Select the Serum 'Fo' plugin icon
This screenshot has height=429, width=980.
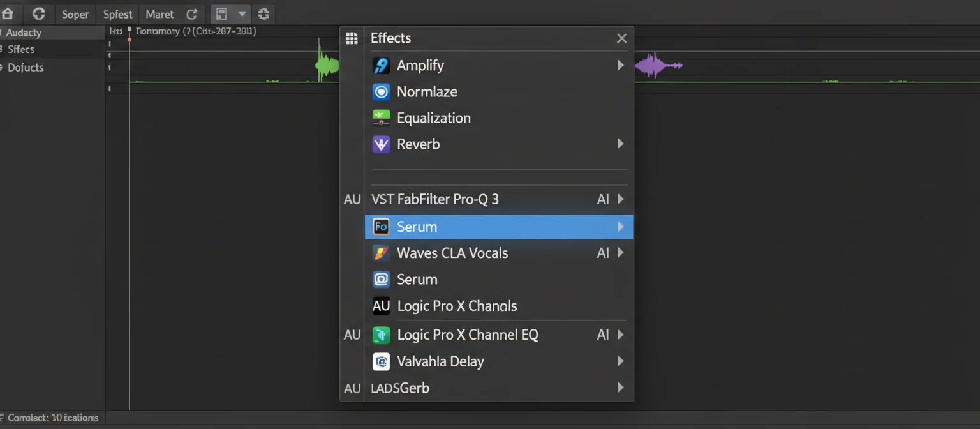(382, 227)
